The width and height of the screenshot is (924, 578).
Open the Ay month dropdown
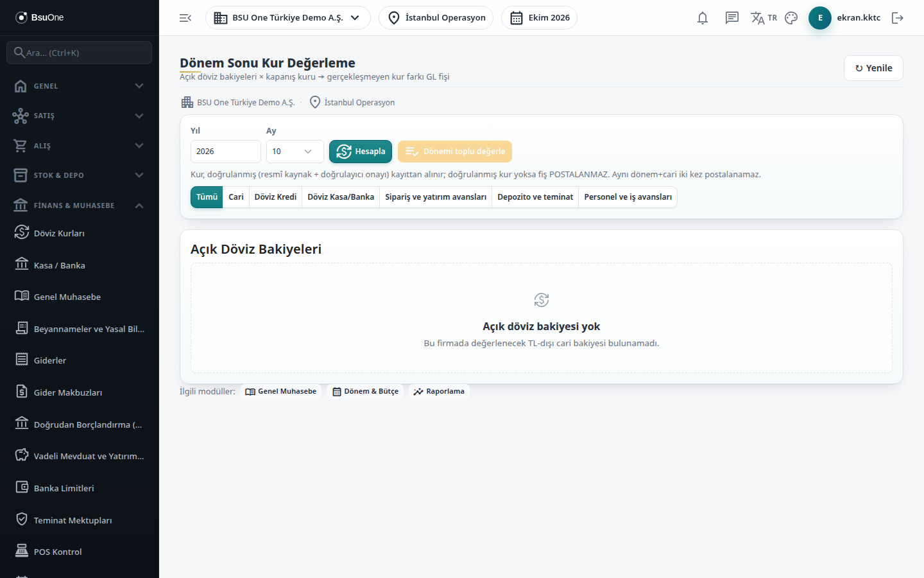(295, 152)
